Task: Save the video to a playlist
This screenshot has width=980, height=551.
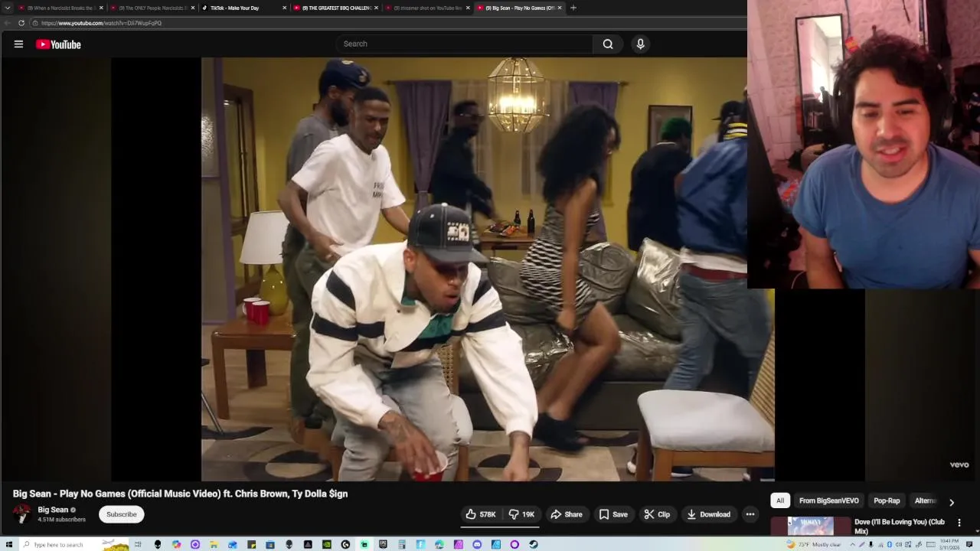Action: click(613, 514)
